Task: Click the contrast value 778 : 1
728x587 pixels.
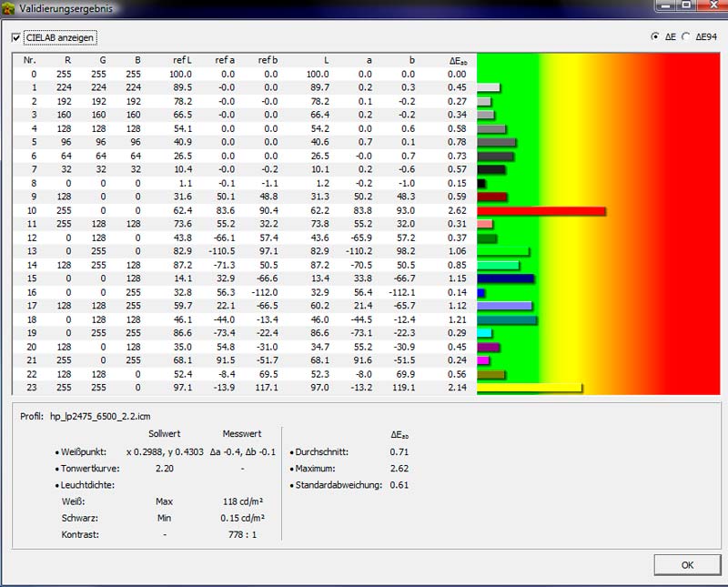Action: [x=243, y=534]
